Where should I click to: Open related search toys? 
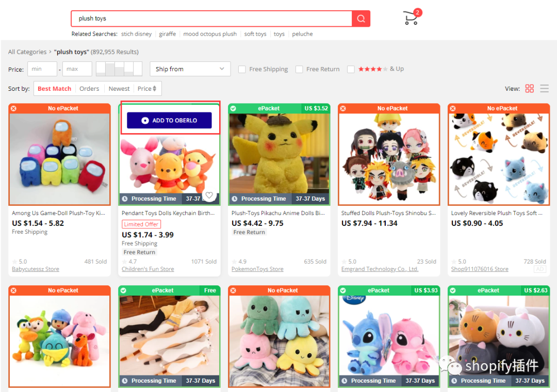279,34
